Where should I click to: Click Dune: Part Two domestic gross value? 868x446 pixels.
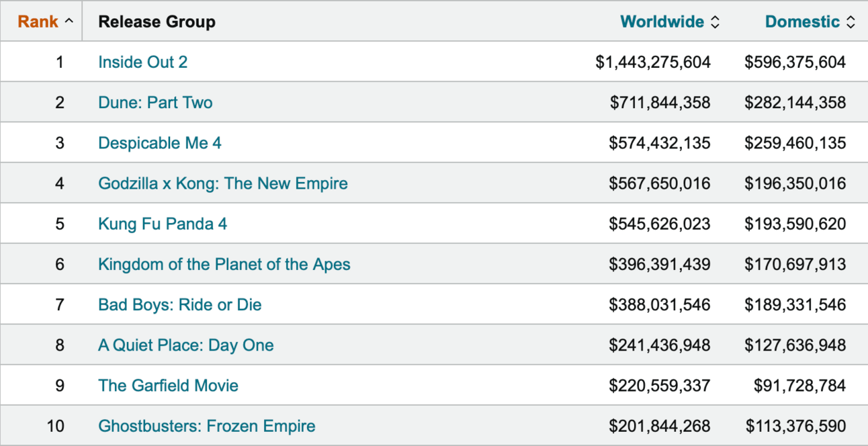pyautogui.click(x=795, y=103)
